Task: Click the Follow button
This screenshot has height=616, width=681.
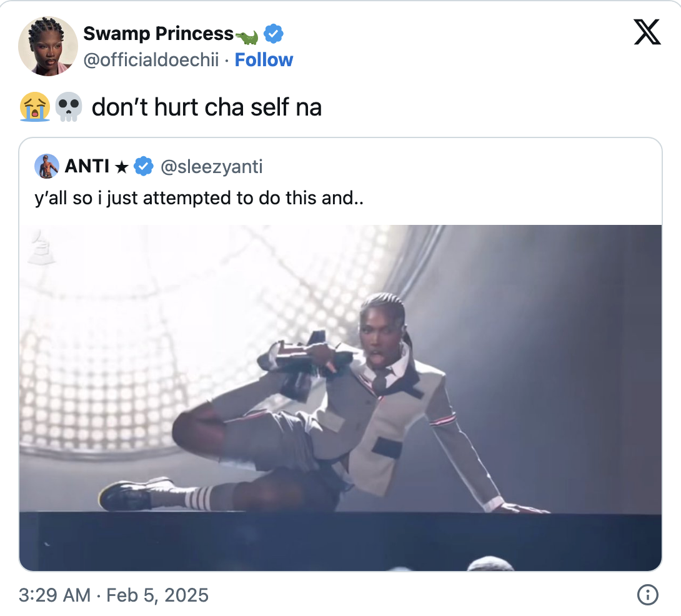Action: [x=264, y=59]
